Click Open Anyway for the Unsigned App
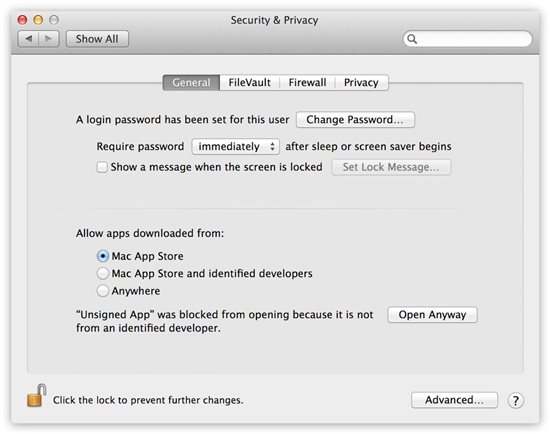This screenshot has height=434, width=550. coord(432,315)
